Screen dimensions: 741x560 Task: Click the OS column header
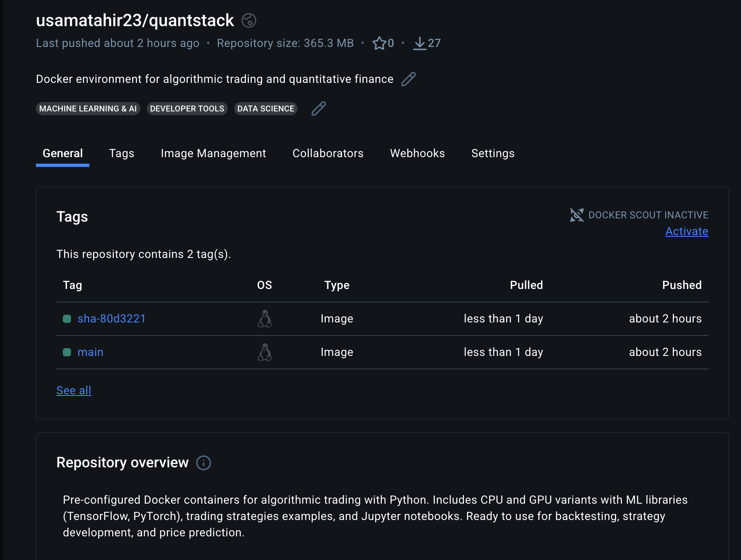(x=264, y=285)
